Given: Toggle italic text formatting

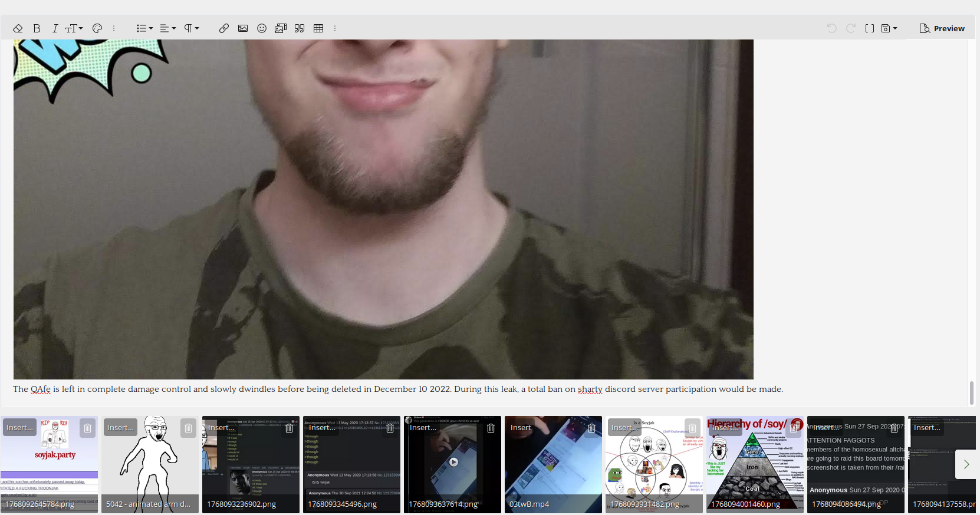Looking at the screenshot, I should tap(55, 28).
